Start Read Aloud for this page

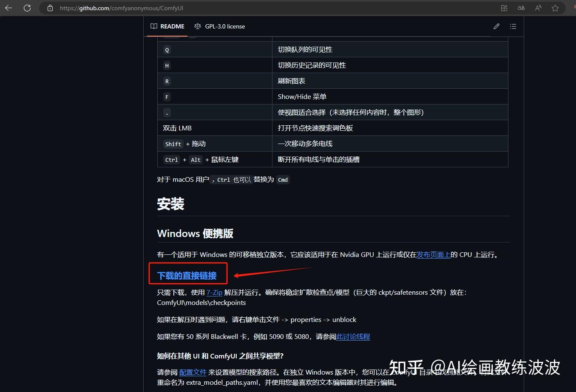538,8
